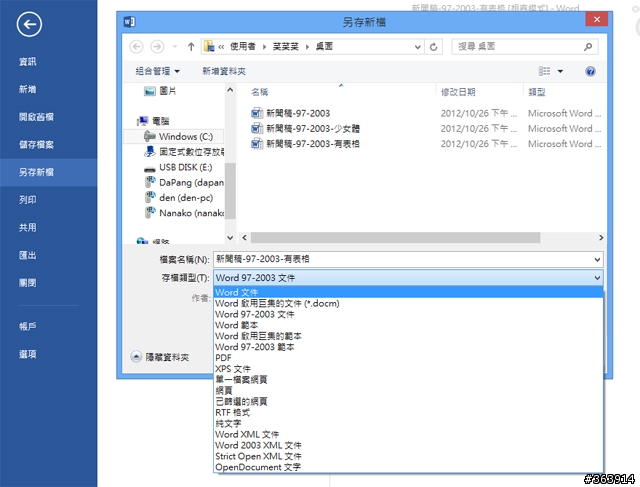Choose Word 啟用巨集的文件 (*.docm)
This screenshot has width=640, height=487.
click(x=408, y=303)
